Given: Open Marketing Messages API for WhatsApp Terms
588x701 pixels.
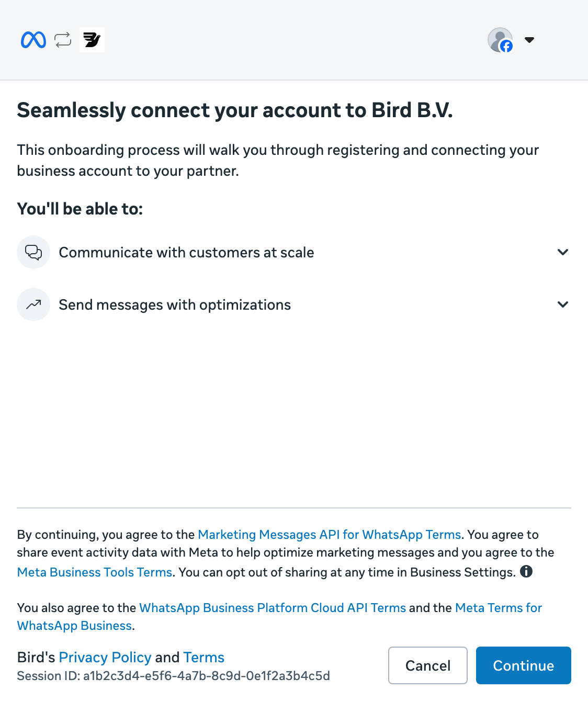Looking at the screenshot, I should 330,535.
